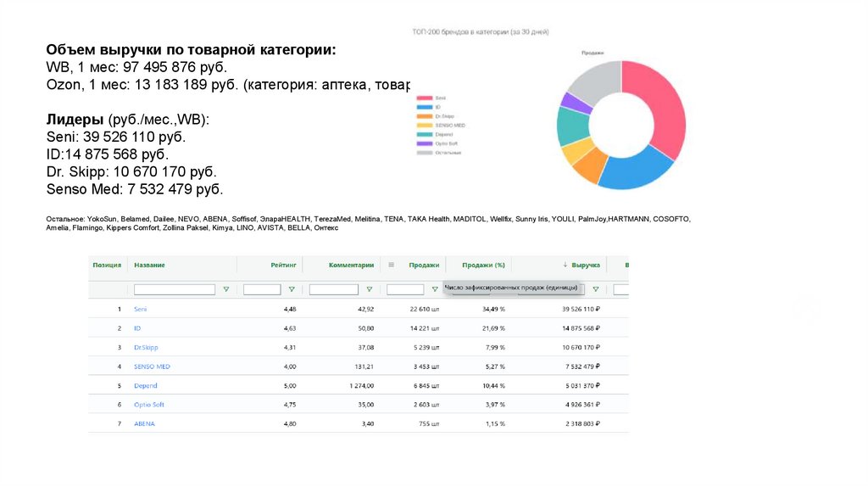The image size is (868, 487).
Task: Click the filter funnel under Выручка column
Action: [596, 289]
